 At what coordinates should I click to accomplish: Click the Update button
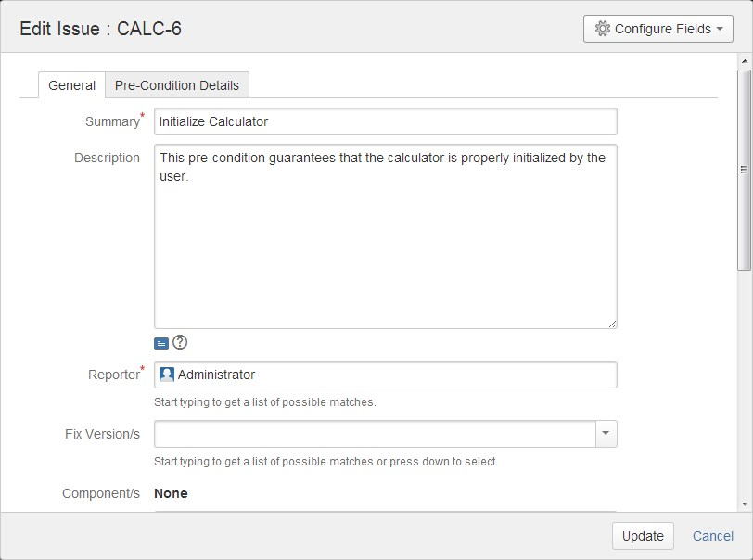click(x=643, y=536)
